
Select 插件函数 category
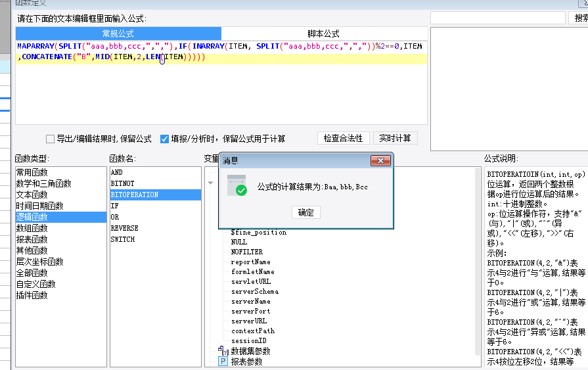tap(60, 295)
